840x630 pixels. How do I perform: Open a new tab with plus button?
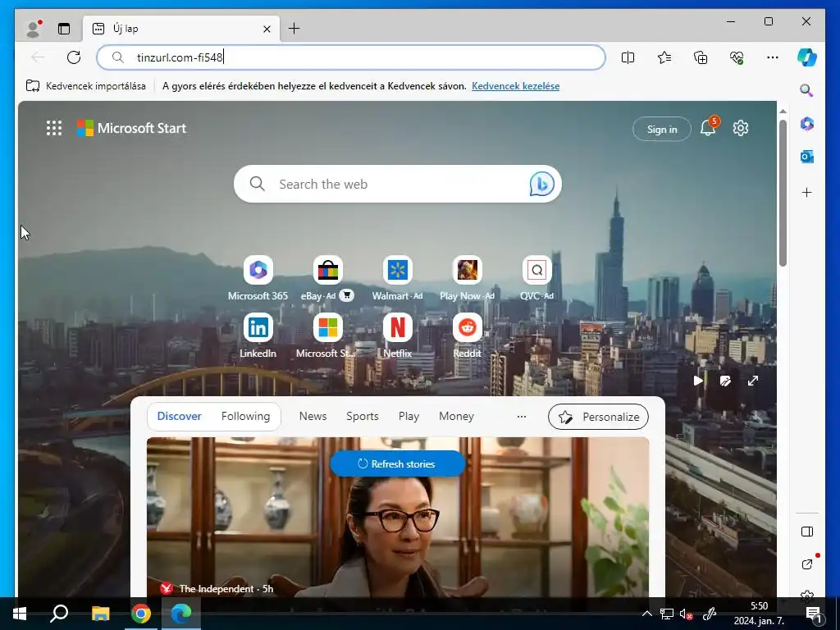[x=294, y=29]
